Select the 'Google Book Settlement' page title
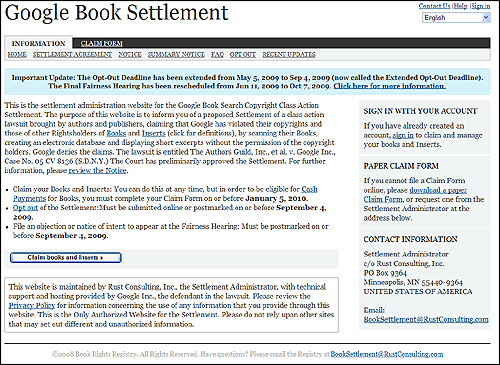 click(117, 13)
